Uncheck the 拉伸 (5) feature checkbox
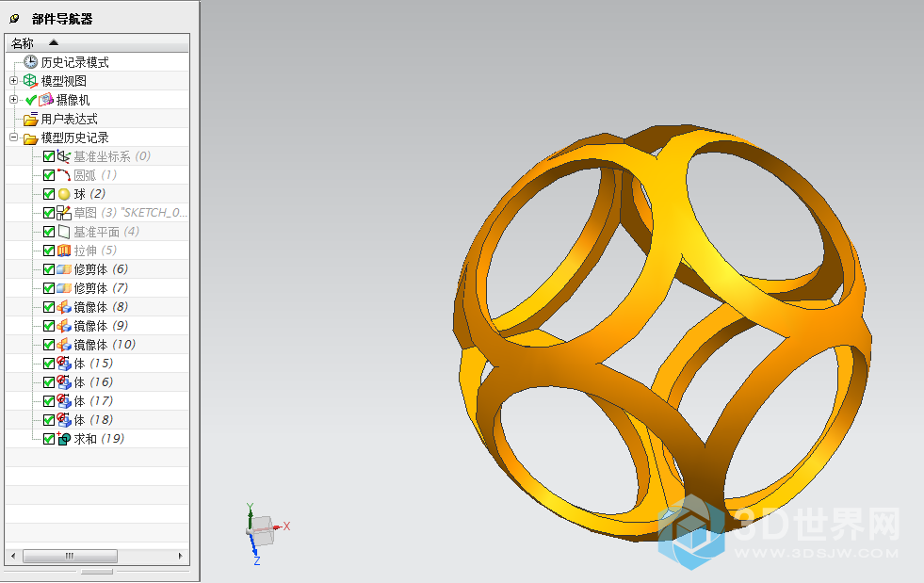Screen dimensions: 924x583 [49, 251]
